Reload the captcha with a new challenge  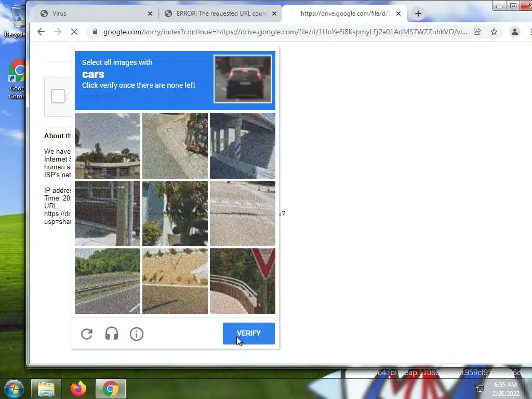[87, 334]
